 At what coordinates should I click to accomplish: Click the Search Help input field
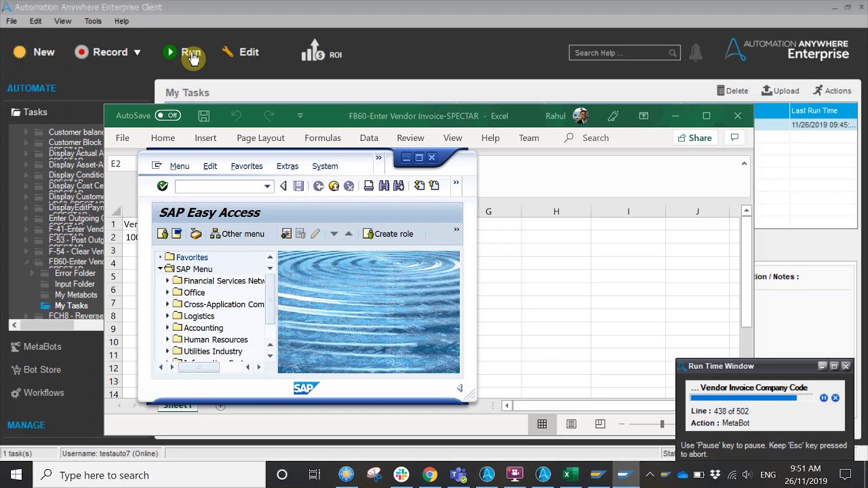[x=625, y=53]
